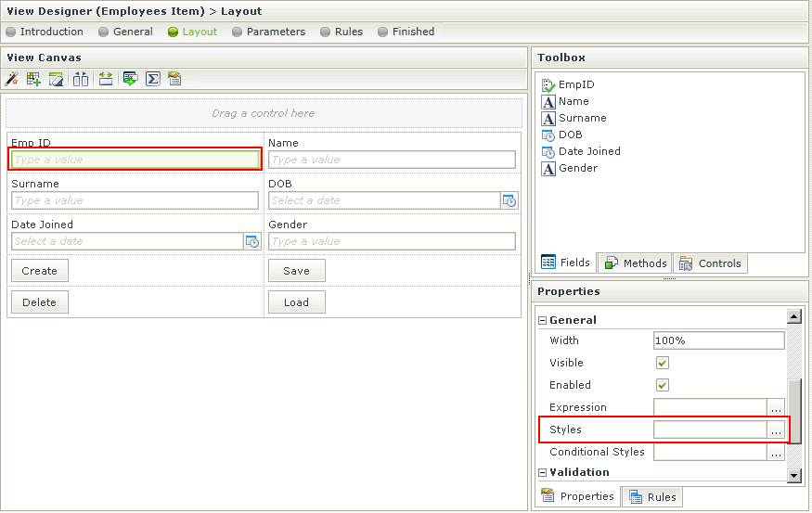Click the Properties scrollbar up arrow
This screenshot has width=812, height=513.
[x=794, y=316]
